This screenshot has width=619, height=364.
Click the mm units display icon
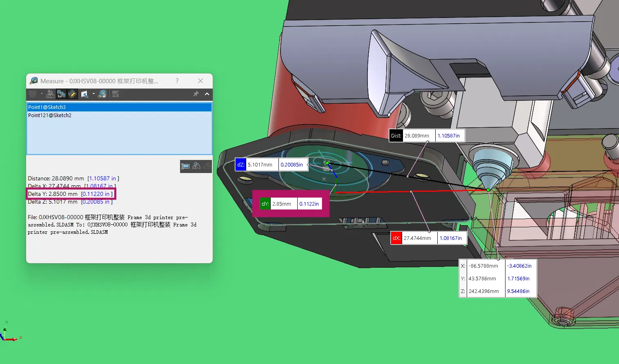tap(185, 166)
